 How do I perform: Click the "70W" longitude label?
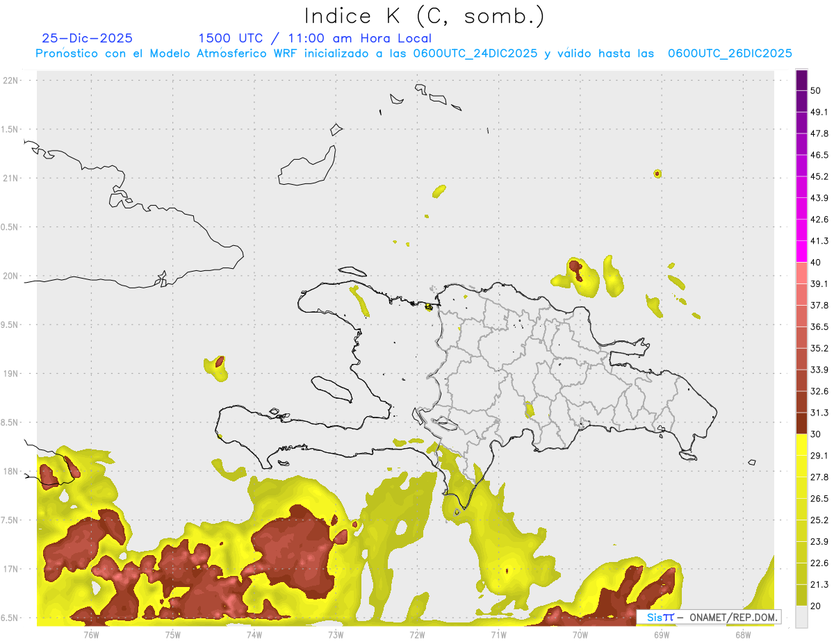pos(580,634)
